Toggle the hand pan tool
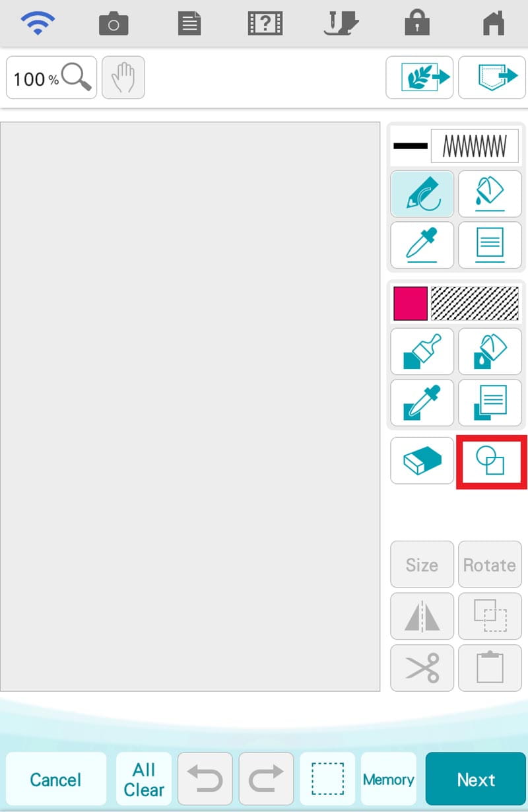The height and width of the screenshot is (812, 528). pyautogui.click(x=123, y=78)
